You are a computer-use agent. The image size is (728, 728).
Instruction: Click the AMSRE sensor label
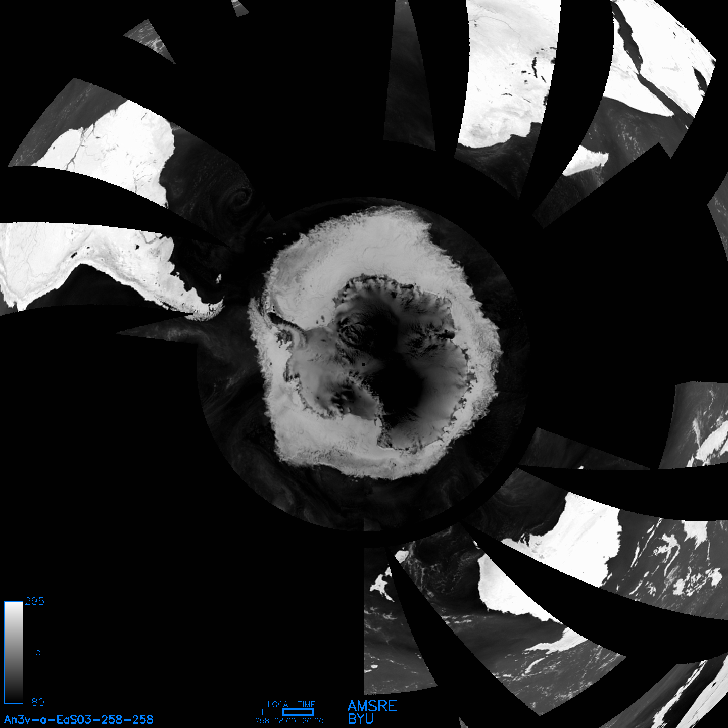coord(372,706)
